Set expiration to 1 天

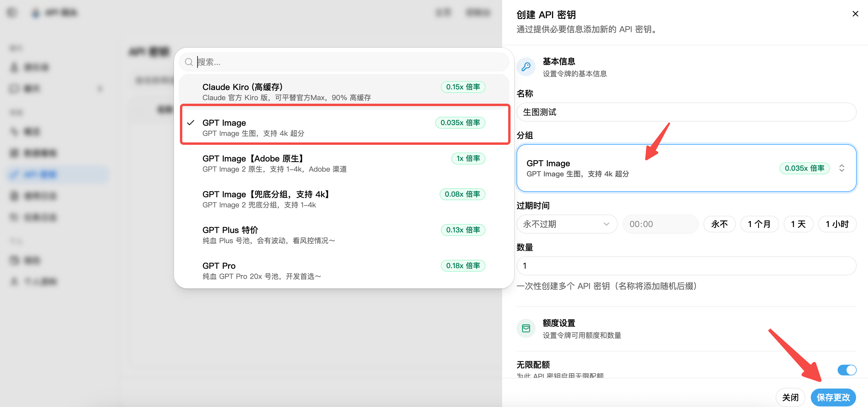(798, 224)
